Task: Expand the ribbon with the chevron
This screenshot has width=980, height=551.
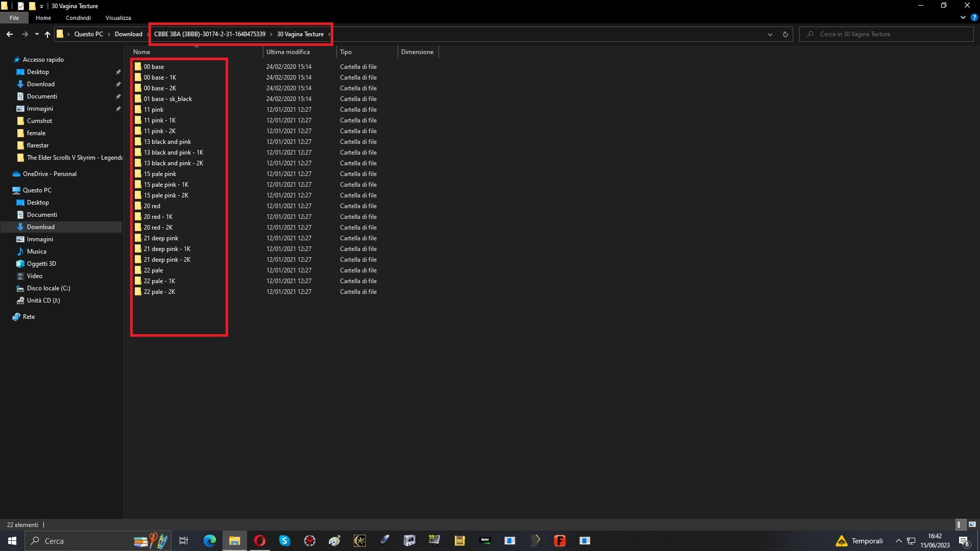Action: (963, 17)
